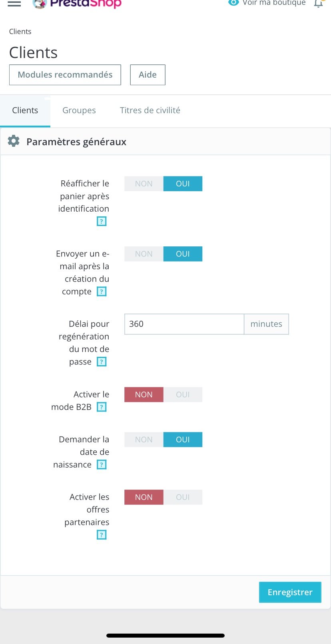This screenshot has width=331, height=644.
Task: Set Demander la date de naissance to NON
Action: (144, 440)
